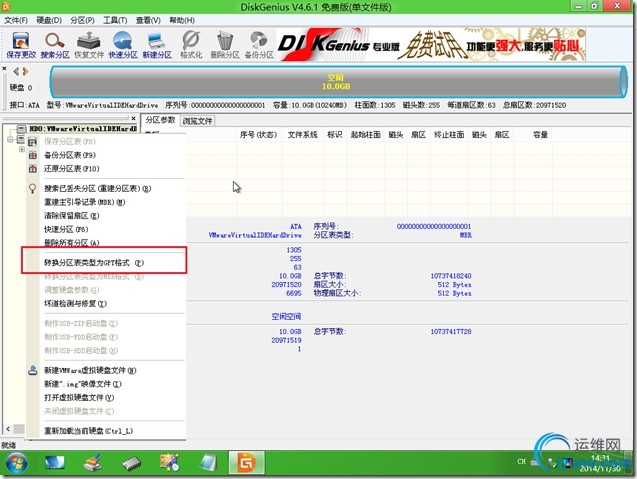Image resolution: width=637 pixels, height=479 pixels.
Task: Click the 格式化 format toolbar icon
Action: (191, 45)
